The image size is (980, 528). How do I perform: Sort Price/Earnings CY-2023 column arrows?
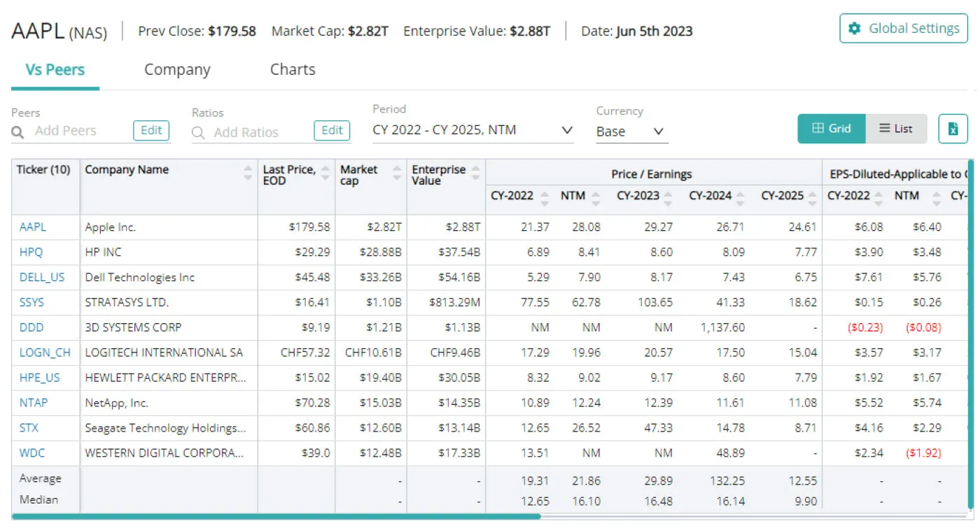pos(668,199)
